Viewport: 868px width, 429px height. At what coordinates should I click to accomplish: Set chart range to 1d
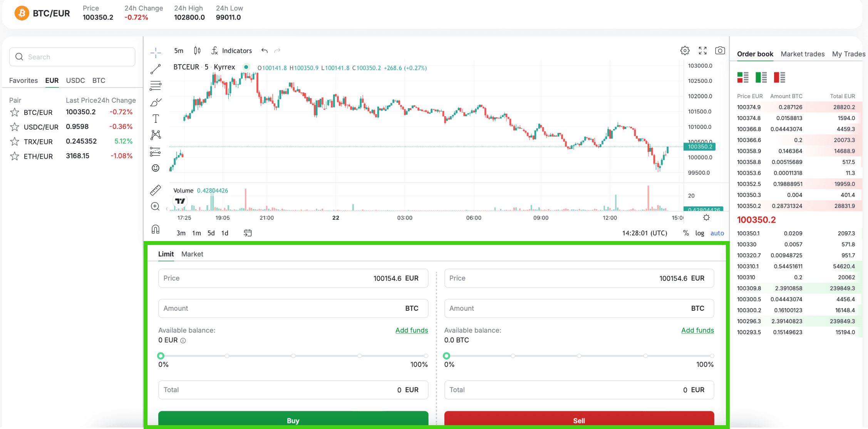225,233
